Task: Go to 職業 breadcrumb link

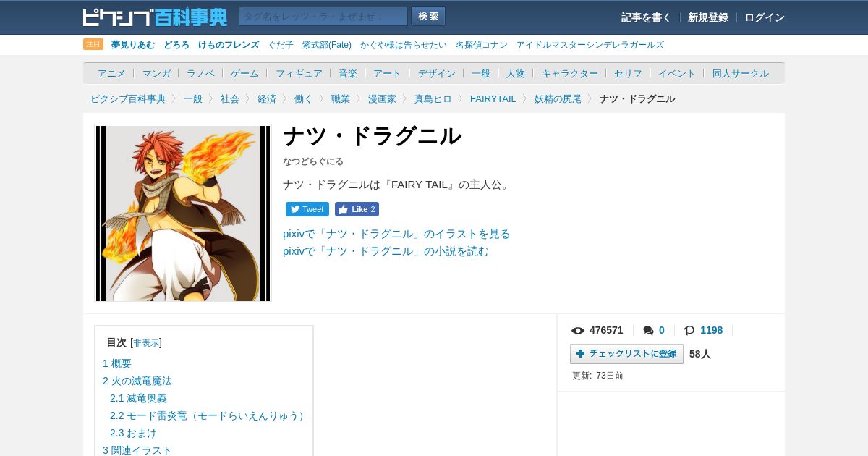Action: (341, 98)
